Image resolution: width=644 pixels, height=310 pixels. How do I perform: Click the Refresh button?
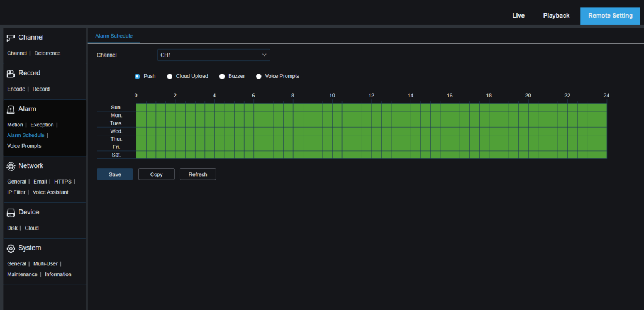click(x=197, y=174)
